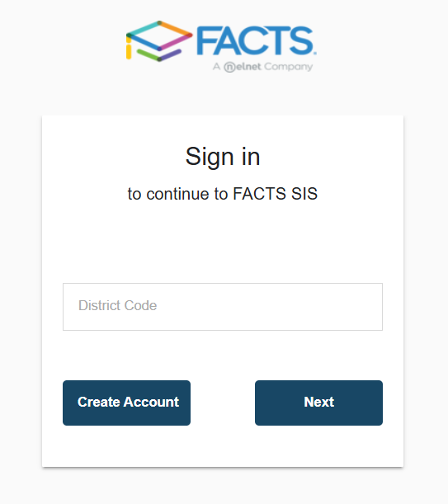Click the 'elnet' text in the tagline
Screen dimensions: 448x504
click(248, 67)
